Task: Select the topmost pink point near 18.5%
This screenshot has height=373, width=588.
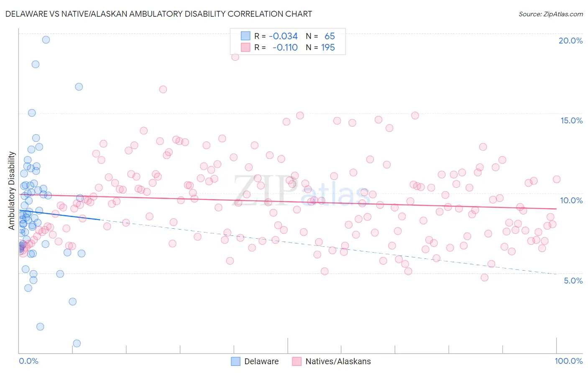Action: (x=235, y=57)
